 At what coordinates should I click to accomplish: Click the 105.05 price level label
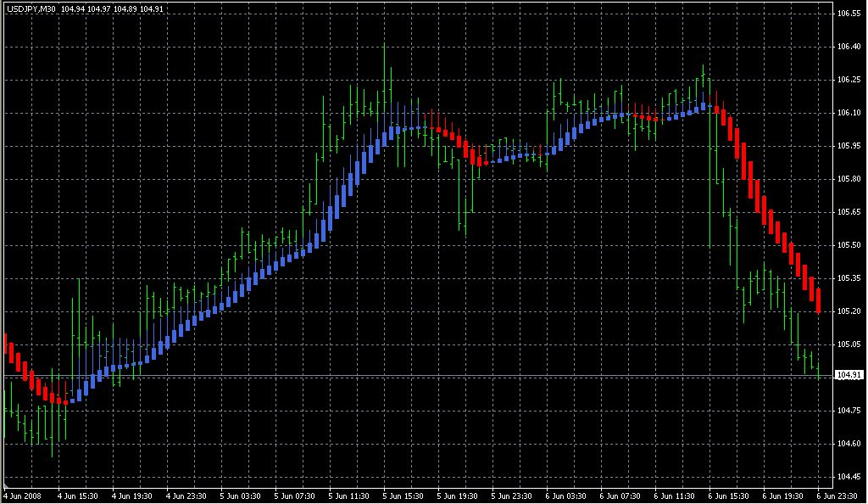pos(849,344)
